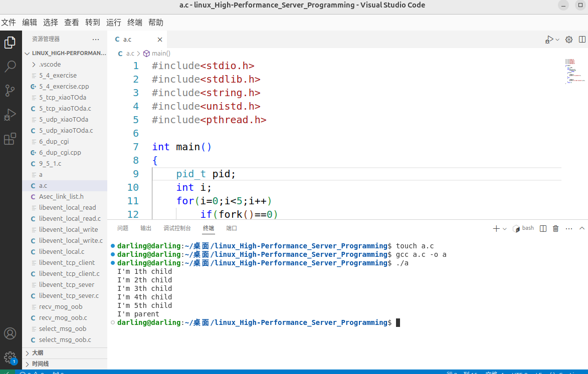
Task: Open file 9_5_1.c
Action: pyautogui.click(x=65, y=164)
